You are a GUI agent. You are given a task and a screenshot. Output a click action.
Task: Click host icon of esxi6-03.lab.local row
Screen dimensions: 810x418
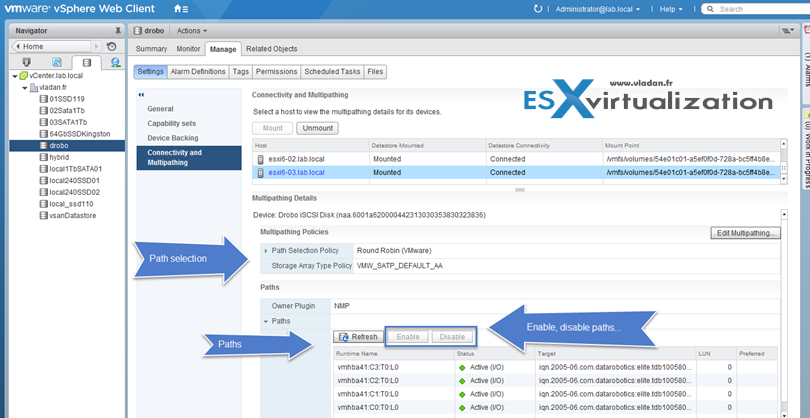(261, 173)
